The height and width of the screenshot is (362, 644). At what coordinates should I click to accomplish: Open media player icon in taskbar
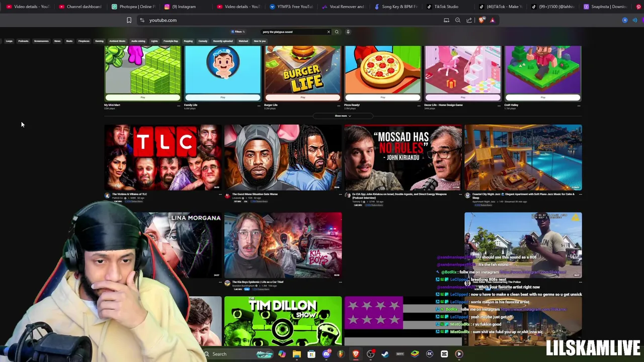459,354
